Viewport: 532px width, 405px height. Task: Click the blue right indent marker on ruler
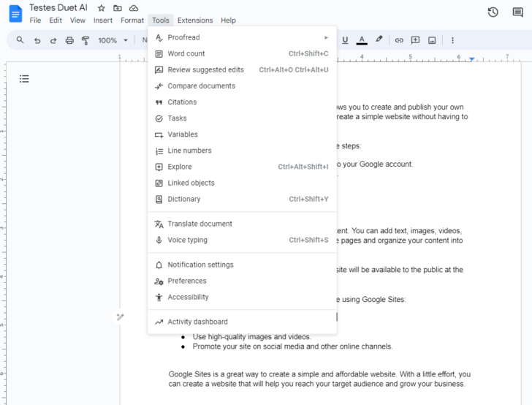(x=471, y=59)
